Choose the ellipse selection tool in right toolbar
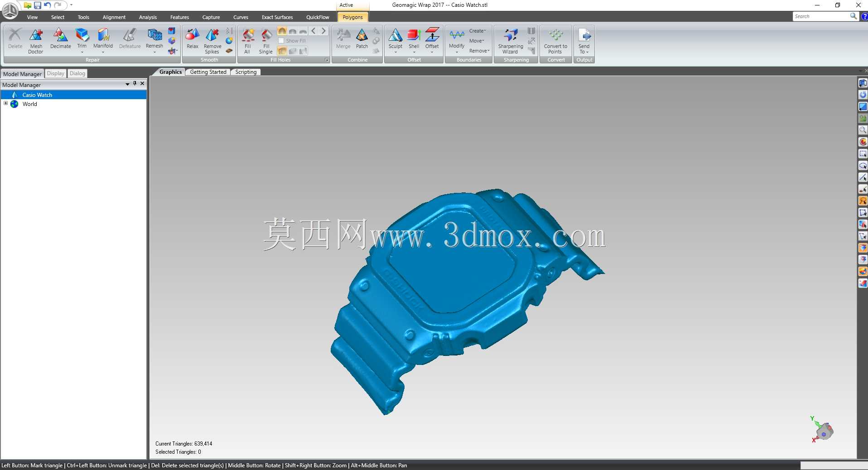Screen dimensions: 868x470 coord(863,166)
